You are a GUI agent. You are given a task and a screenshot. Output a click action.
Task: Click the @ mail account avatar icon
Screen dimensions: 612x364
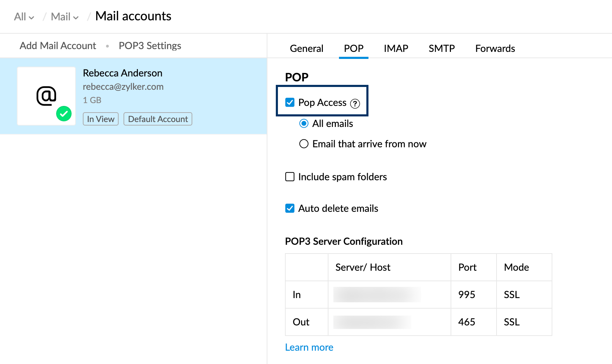pos(46,96)
